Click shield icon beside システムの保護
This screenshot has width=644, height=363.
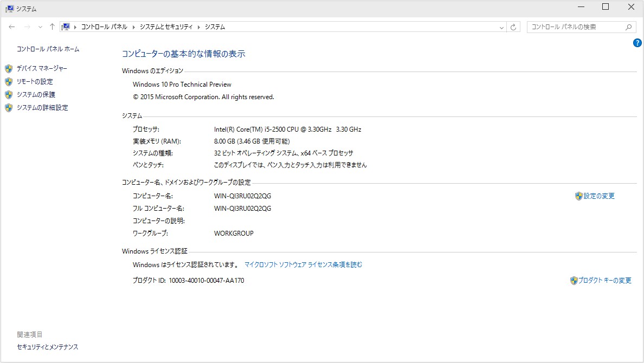[9, 95]
